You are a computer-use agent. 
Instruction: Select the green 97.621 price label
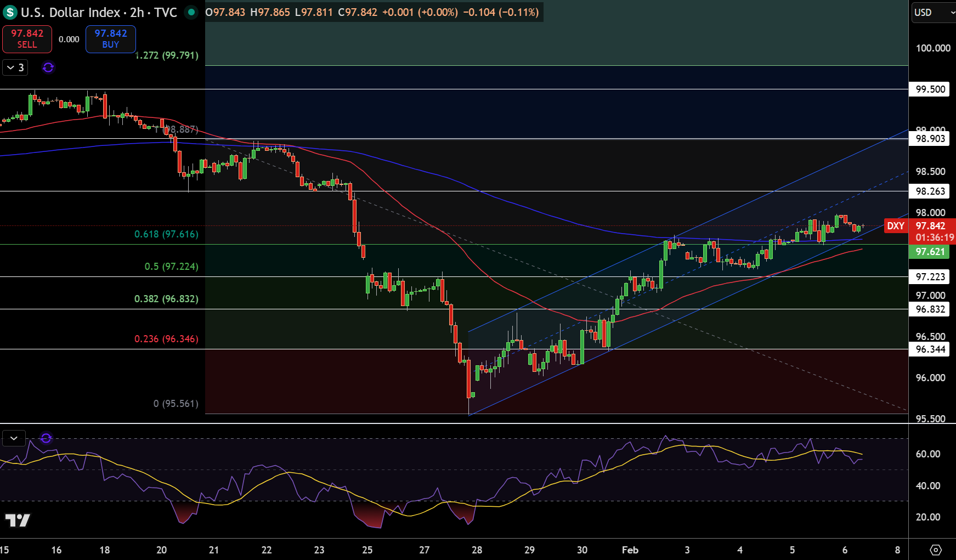tap(930, 252)
